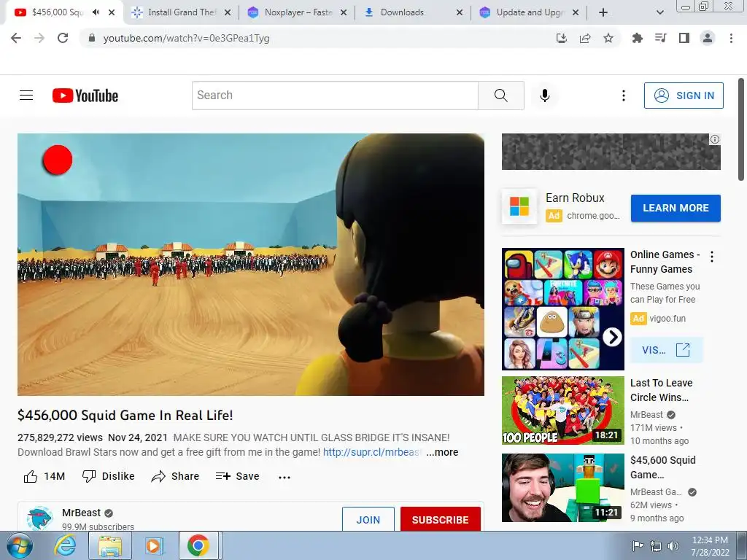The width and height of the screenshot is (747, 560).
Task: Click the SIGN IN button
Action: pos(684,96)
